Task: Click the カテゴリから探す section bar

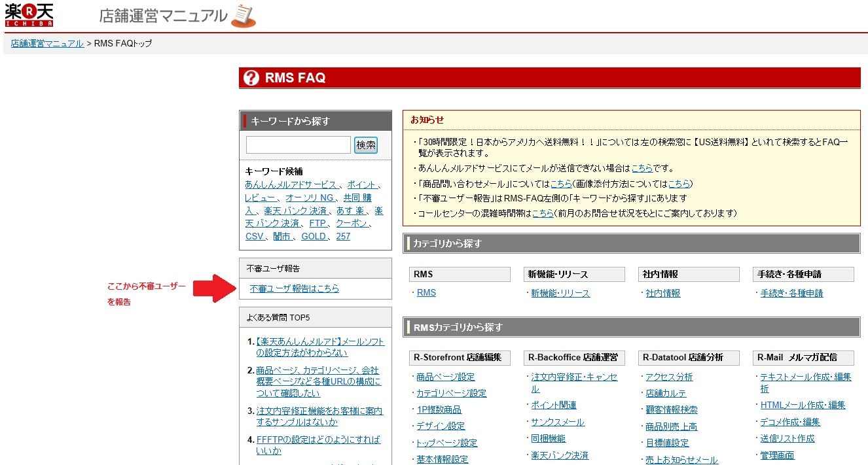Action: [x=632, y=243]
